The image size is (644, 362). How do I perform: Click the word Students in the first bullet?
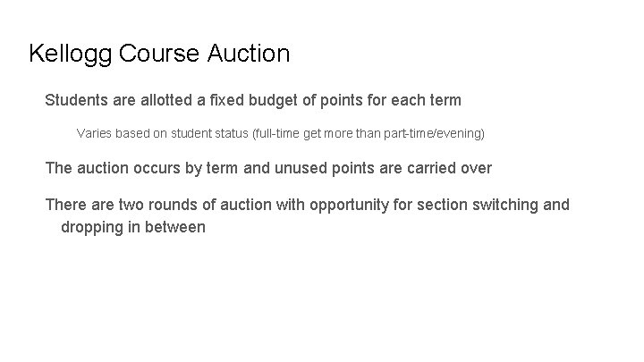(x=76, y=100)
